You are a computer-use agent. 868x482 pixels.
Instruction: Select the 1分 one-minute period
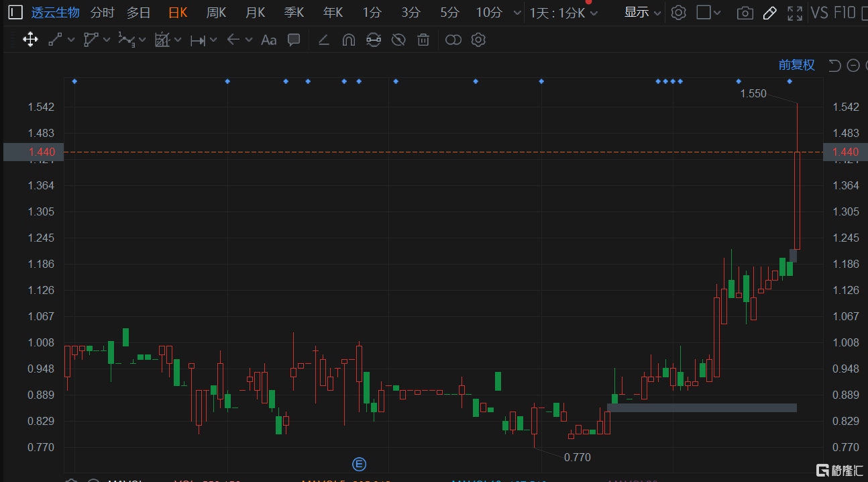[372, 12]
